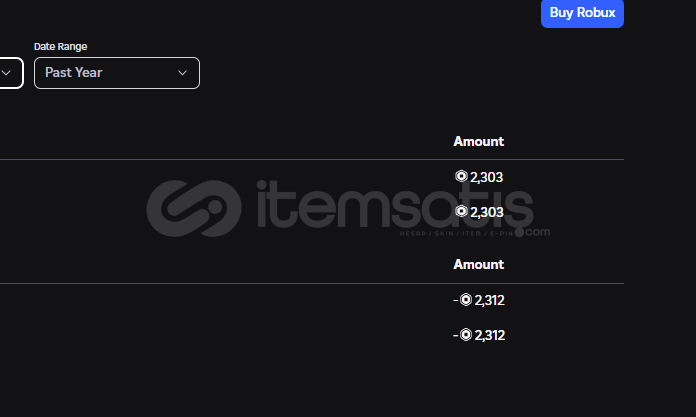Click the itemsatis chain-link logo watermark
The height and width of the screenshot is (417, 696).
(x=194, y=208)
